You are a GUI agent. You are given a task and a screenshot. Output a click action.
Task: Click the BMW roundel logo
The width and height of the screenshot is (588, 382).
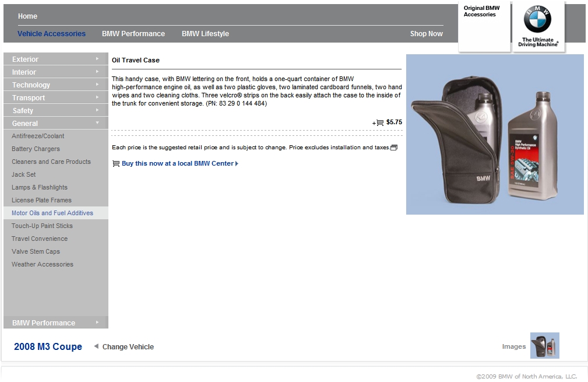pos(537,21)
